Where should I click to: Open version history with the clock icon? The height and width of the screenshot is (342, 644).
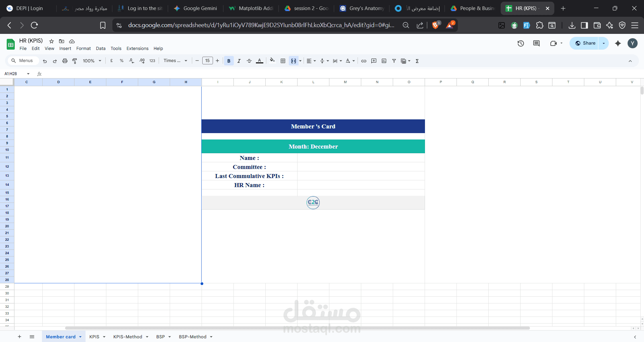(x=520, y=43)
